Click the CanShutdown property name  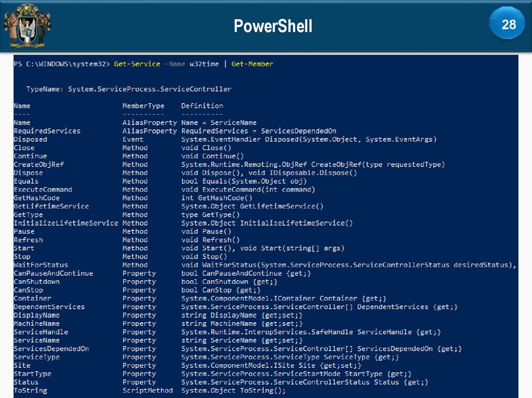37,281
